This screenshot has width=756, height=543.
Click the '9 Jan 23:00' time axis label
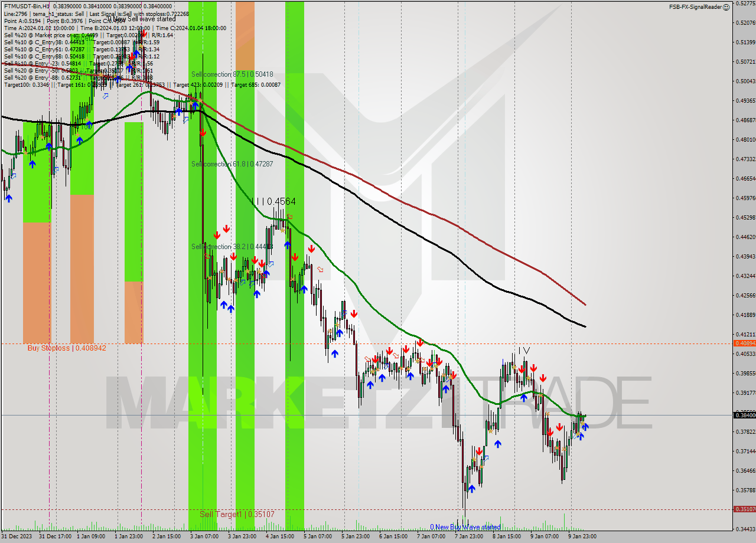pyautogui.click(x=582, y=537)
